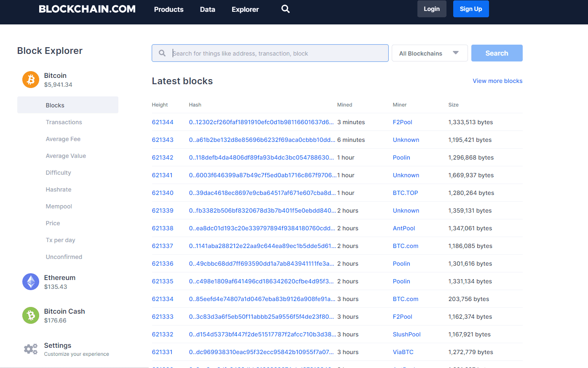
Task: Open Poolin miner for block 621342
Action: 401,157
